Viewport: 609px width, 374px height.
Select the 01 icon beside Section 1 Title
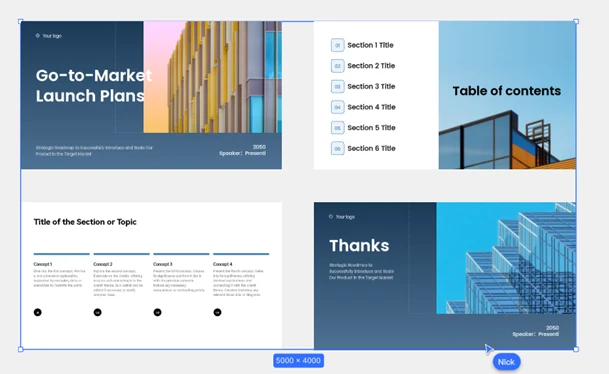tap(337, 45)
